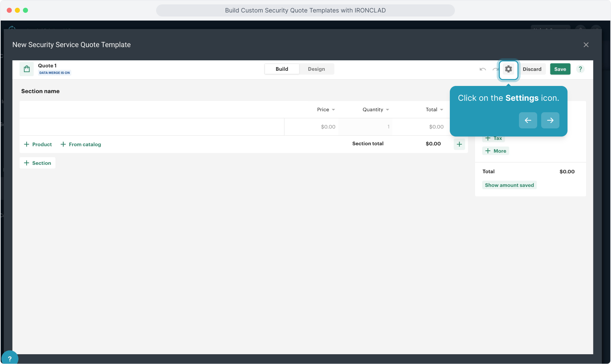The width and height of the screenshot is (611, 364).
Task: Select the Build tab
Action: (282, 69)
